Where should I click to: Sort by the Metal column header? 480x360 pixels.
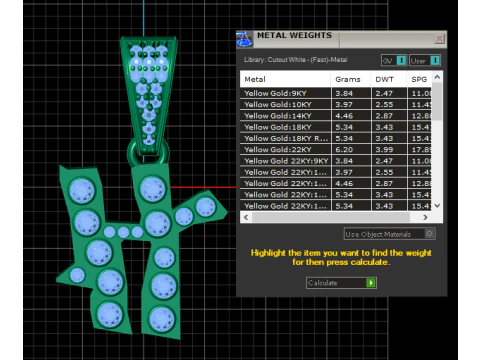coord(285,79)
